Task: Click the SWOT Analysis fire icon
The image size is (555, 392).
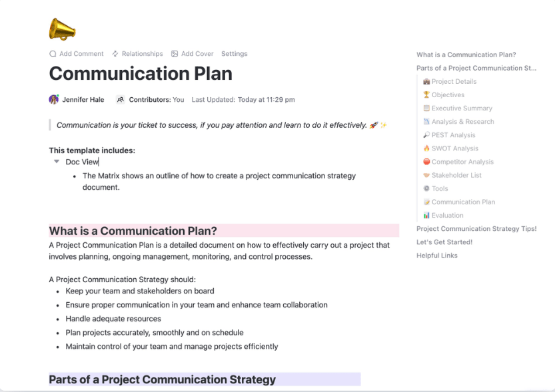Action: (426, 148)
